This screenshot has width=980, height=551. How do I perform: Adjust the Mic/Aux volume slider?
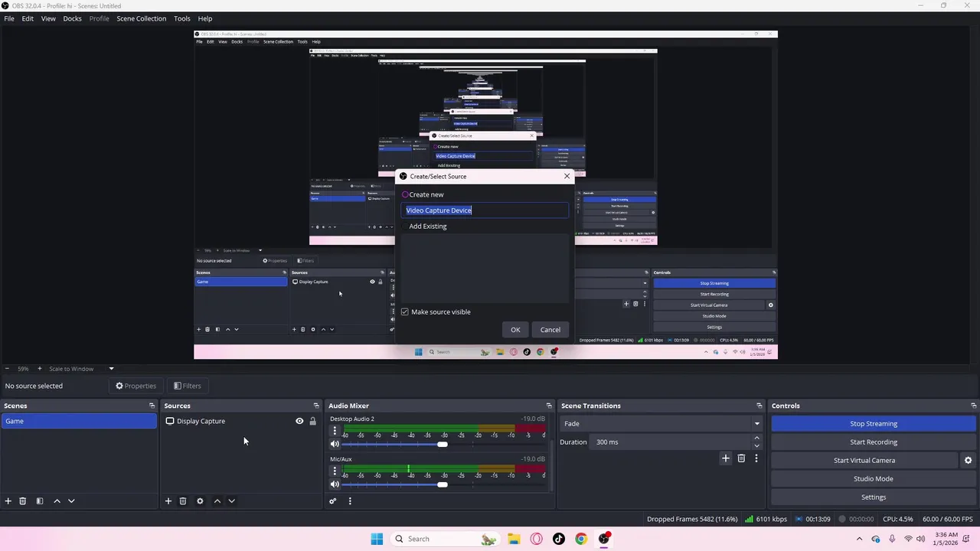442,484
